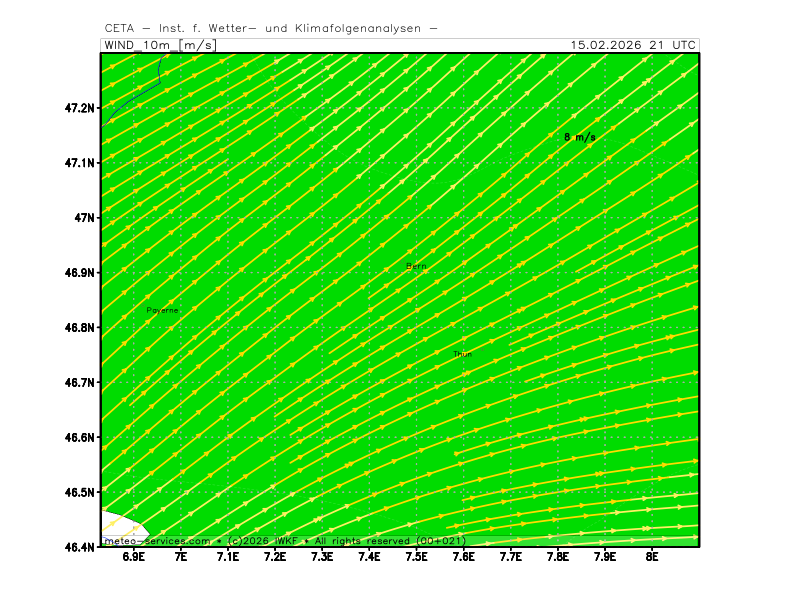Click the CETA institute title text
Image resolution: width=800 pixels, height=600 pixels.
tap(270, 28)
